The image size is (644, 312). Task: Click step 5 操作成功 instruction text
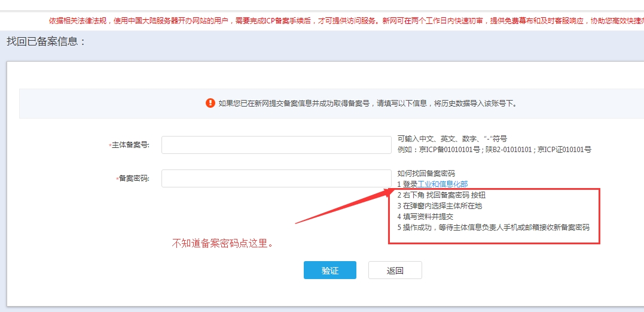pyautogui.click(x=493, y=228)
